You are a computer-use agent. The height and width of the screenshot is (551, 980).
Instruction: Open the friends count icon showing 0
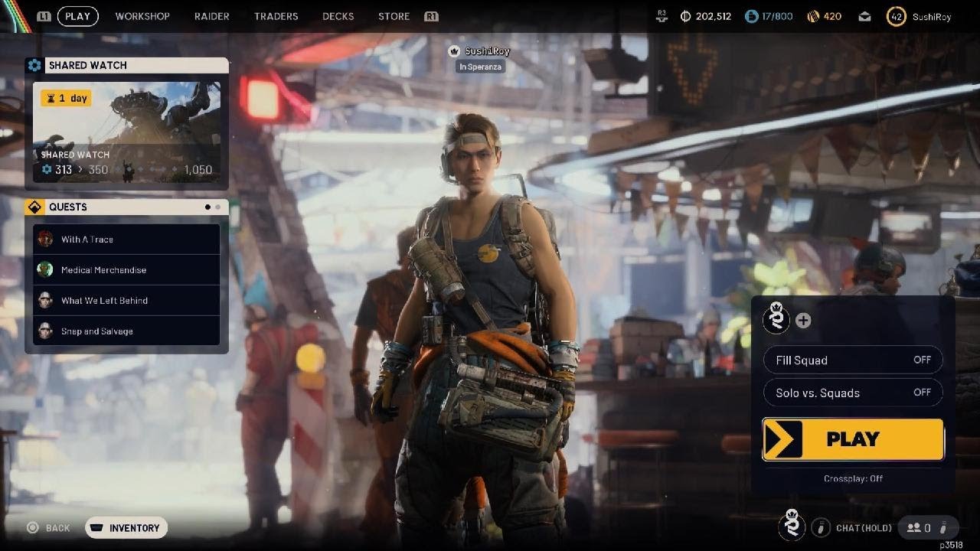click(919, 527)
